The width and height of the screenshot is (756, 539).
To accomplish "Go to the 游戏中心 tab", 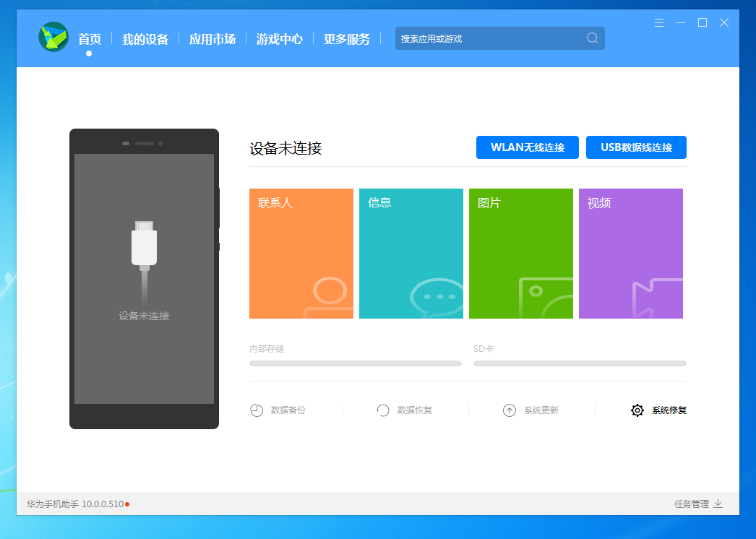I will tap(280, 39).
